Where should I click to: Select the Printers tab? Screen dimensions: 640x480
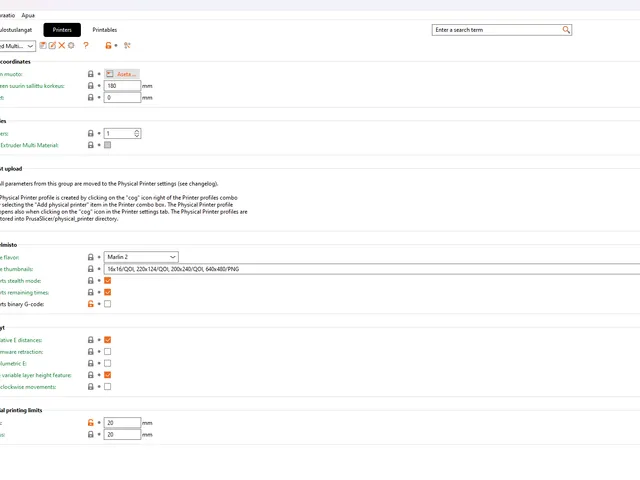click(x=62, y=30)
